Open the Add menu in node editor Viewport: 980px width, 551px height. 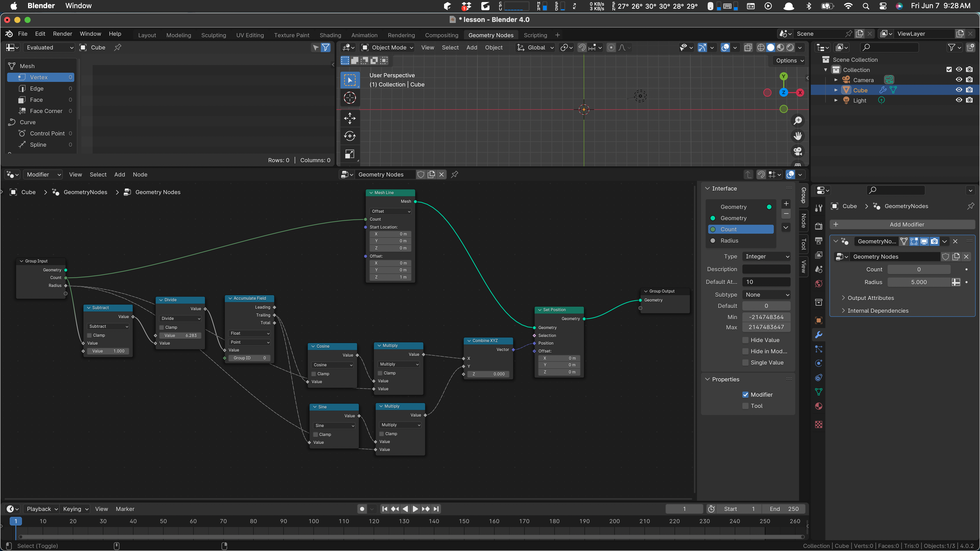119,174
